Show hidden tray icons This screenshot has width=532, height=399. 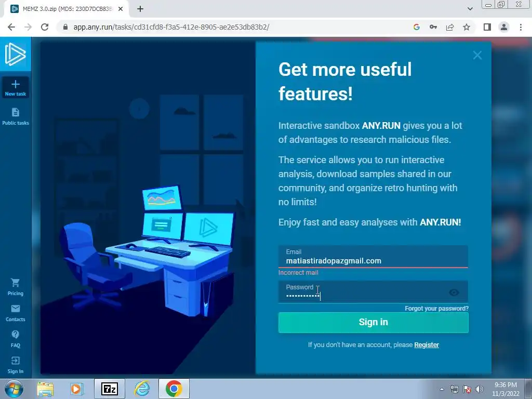[x=442, y=389]
